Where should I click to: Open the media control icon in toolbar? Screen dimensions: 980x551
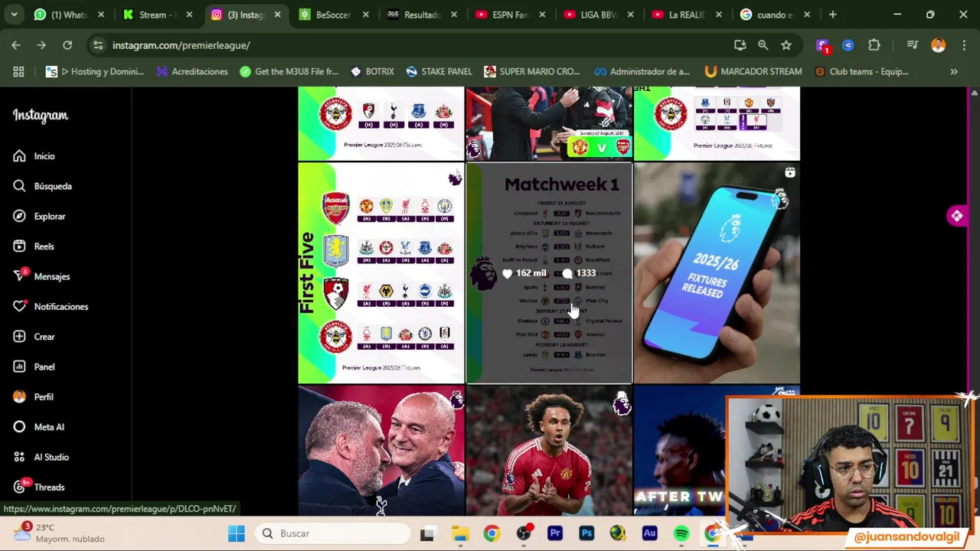[913, 45]
